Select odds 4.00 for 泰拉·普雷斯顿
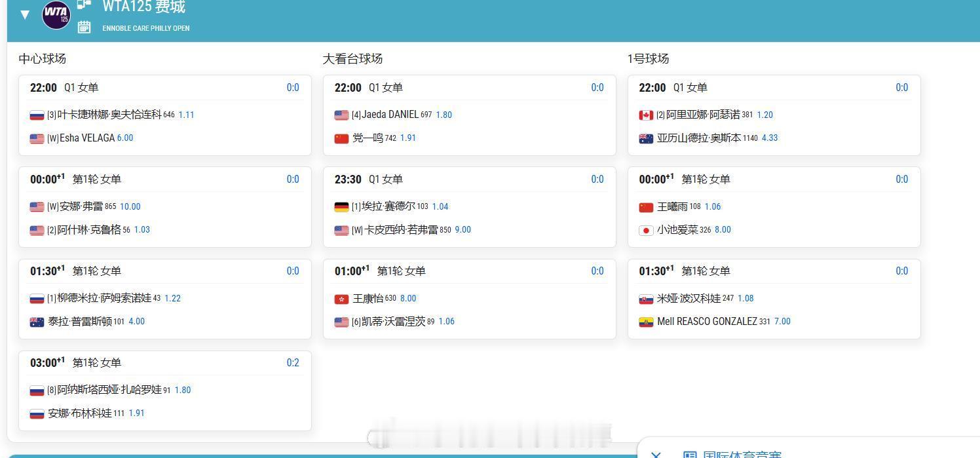 pyautogui.click(x=137, y=322)
